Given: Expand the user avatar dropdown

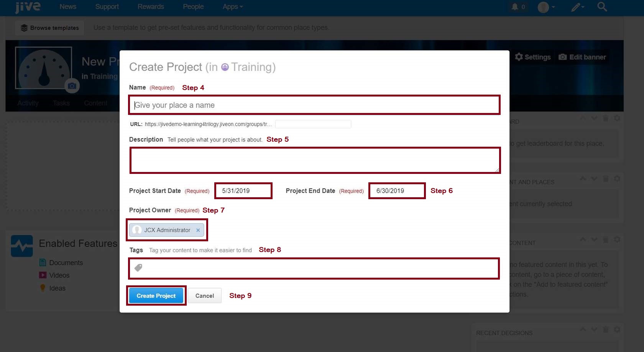Looking at the screenshot, I should (546, 7).
